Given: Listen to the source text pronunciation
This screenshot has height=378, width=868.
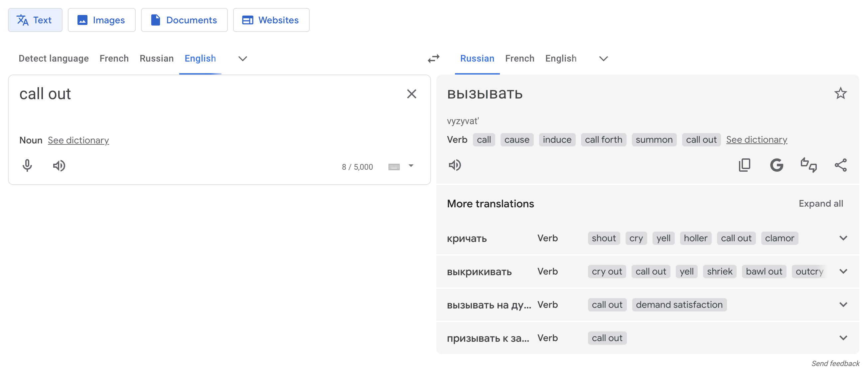Looking at the screenshot, I should [59, 166].
